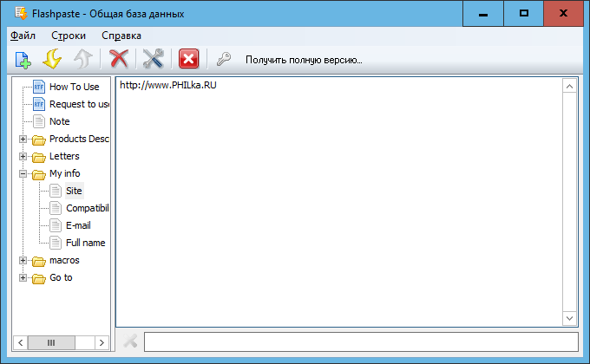Click the http://www.PHILka.RU text in the editor
This screenshot has height=364, width=590.
click(x=168, y=85)
